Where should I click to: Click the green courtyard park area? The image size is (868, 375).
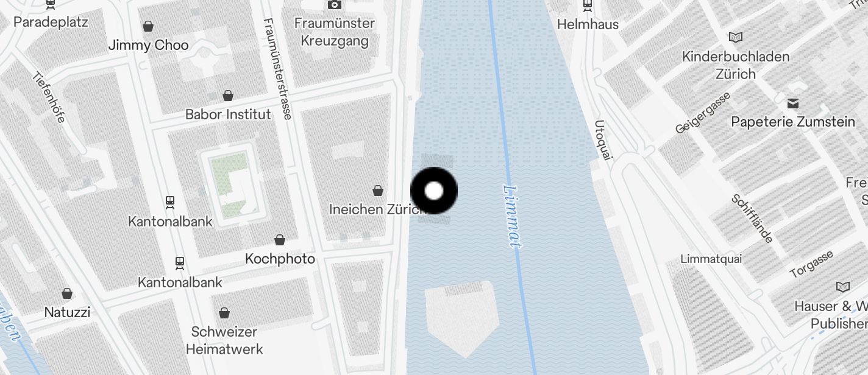pos(231,185)
